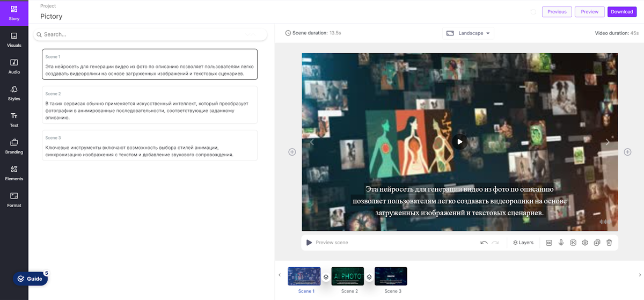This screenshot has width=644, height=300.
Task: Add scene after with right plus icon
Action: pyautogui.click(x=627, y=152)
